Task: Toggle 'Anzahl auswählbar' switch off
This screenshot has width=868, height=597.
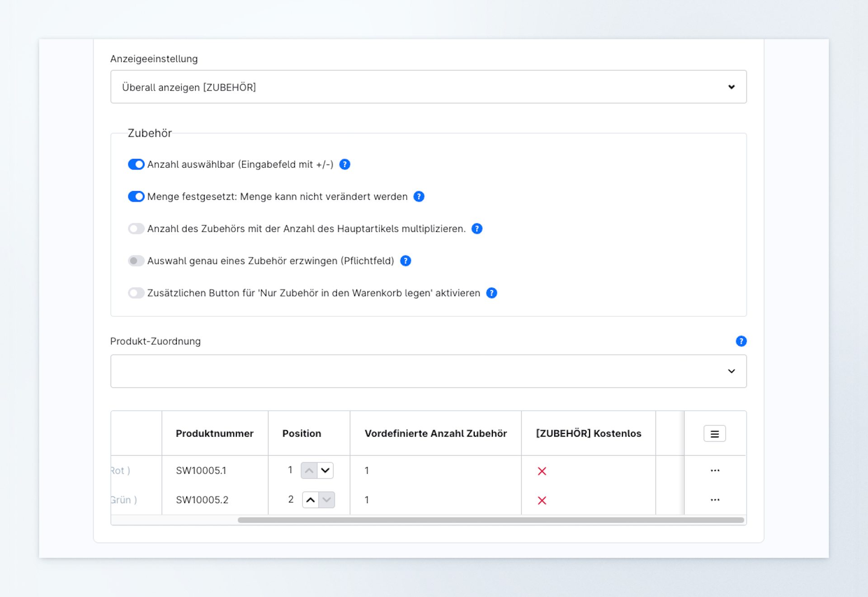Action: point(136,165)
